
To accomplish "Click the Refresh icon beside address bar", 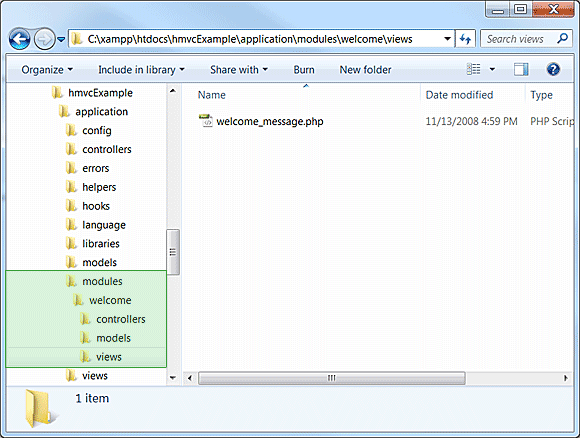I will tap(465, 38).
